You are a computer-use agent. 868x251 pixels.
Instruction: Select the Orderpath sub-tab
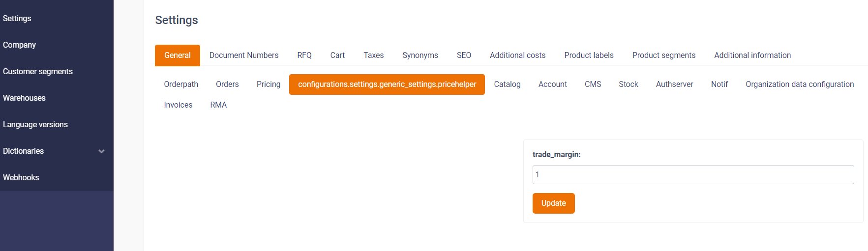point(181,84)
